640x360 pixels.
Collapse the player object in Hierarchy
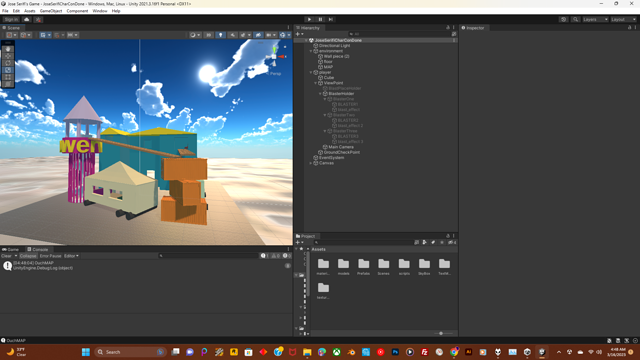tap(311, 72)
